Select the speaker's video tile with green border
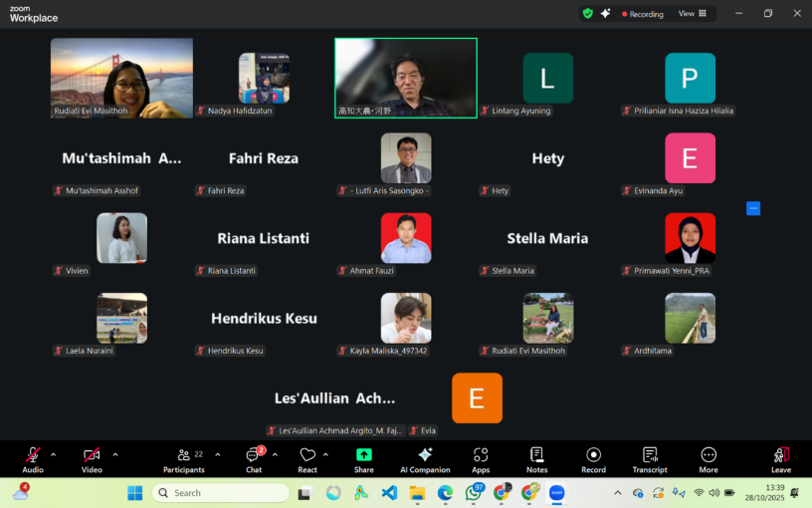The image size is (812, 508). (405, 78)
